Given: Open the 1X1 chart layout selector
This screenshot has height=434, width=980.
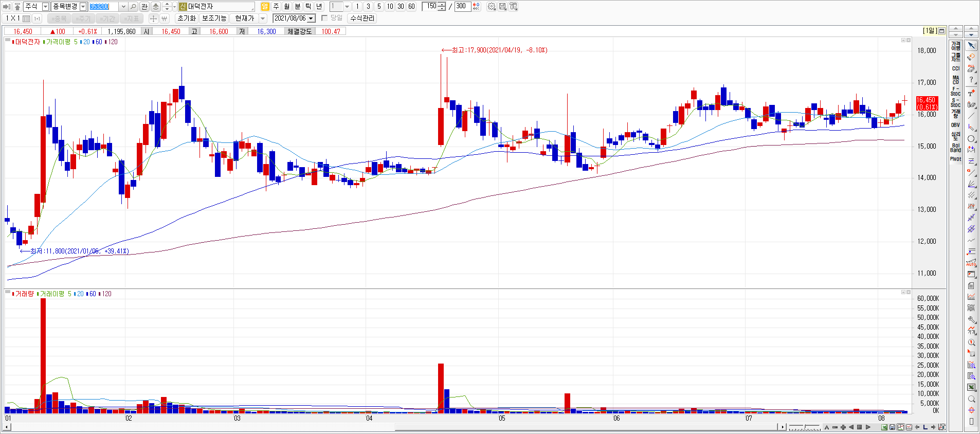Looking at the screenshot, I should (x=18, y=18).
